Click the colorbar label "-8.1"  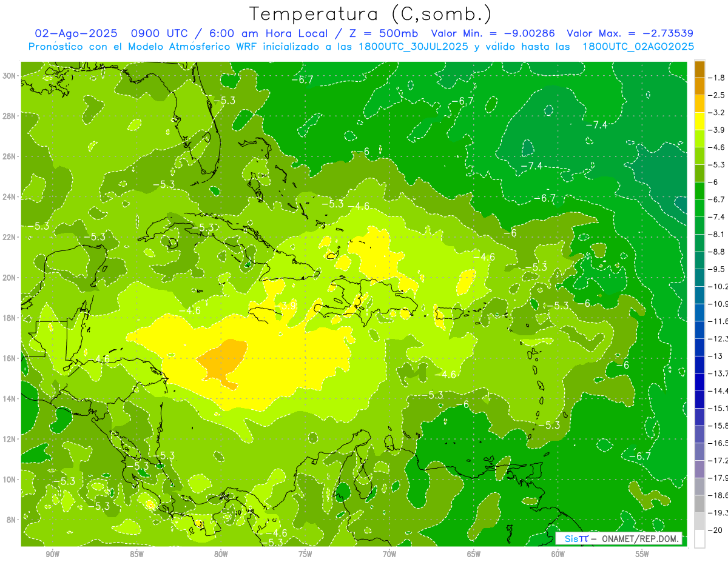[x=717, y=234]
